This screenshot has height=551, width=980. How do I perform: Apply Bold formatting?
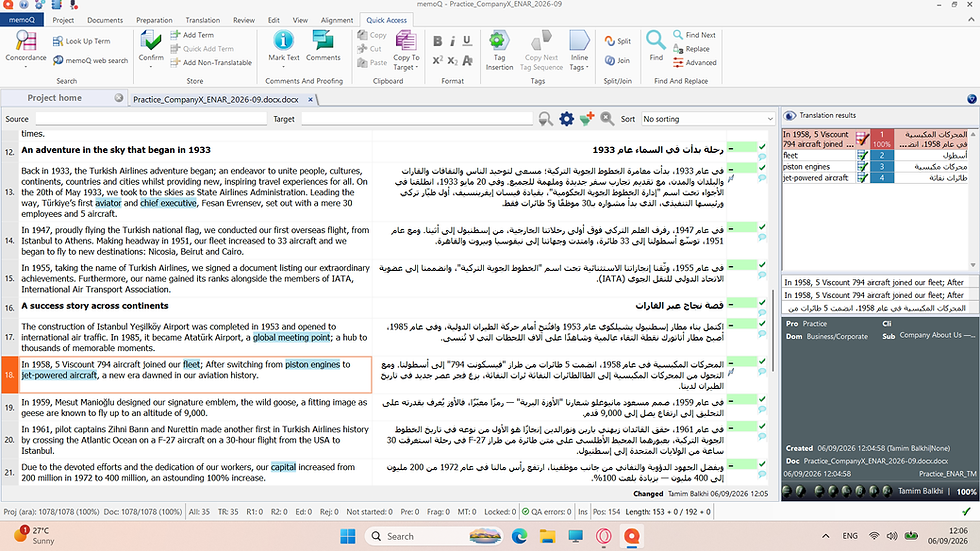(438, 41)
